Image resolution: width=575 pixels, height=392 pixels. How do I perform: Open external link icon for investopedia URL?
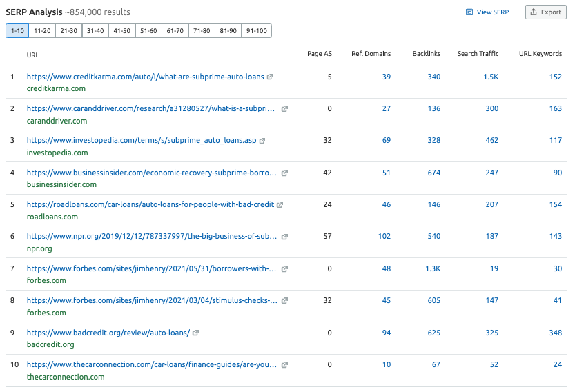pyautogui.click(x=262, y=141)
